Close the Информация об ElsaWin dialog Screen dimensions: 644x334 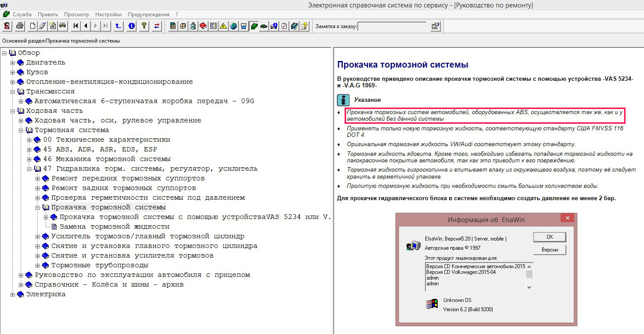click(567, 218)
